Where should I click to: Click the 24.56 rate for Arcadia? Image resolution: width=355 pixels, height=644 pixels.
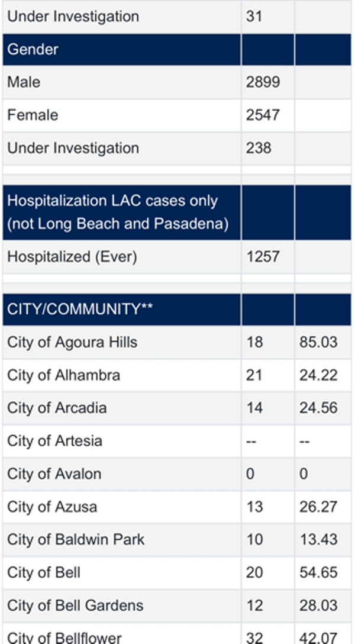[x=318, y=408]
